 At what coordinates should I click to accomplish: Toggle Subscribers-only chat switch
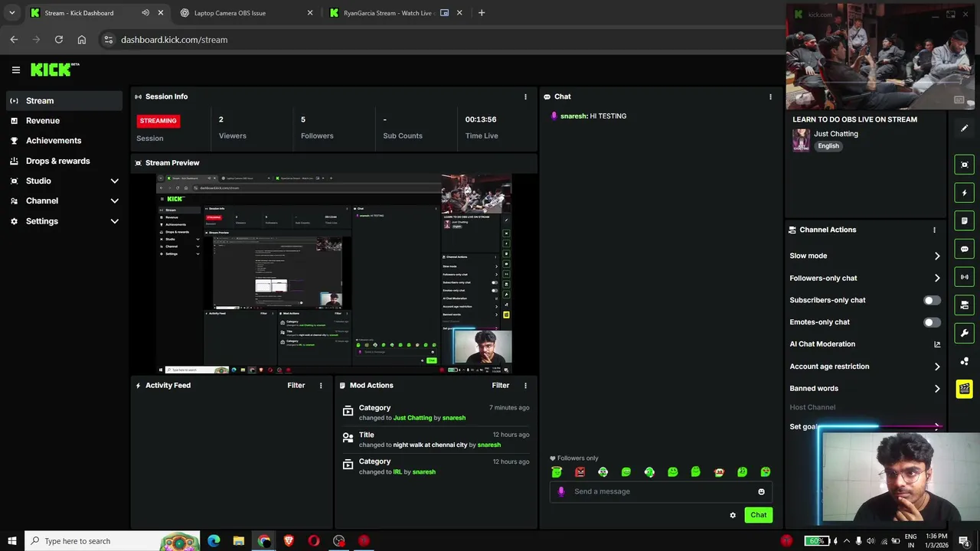[932, 300]
